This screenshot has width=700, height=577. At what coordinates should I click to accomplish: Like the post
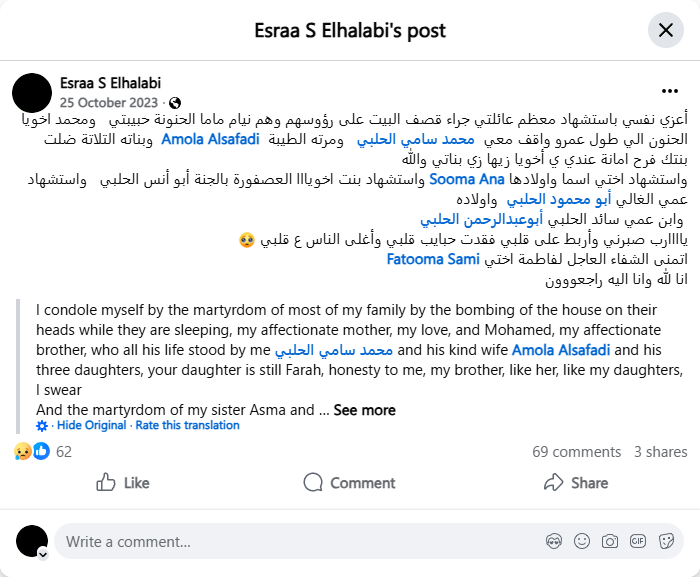[122, 483]
